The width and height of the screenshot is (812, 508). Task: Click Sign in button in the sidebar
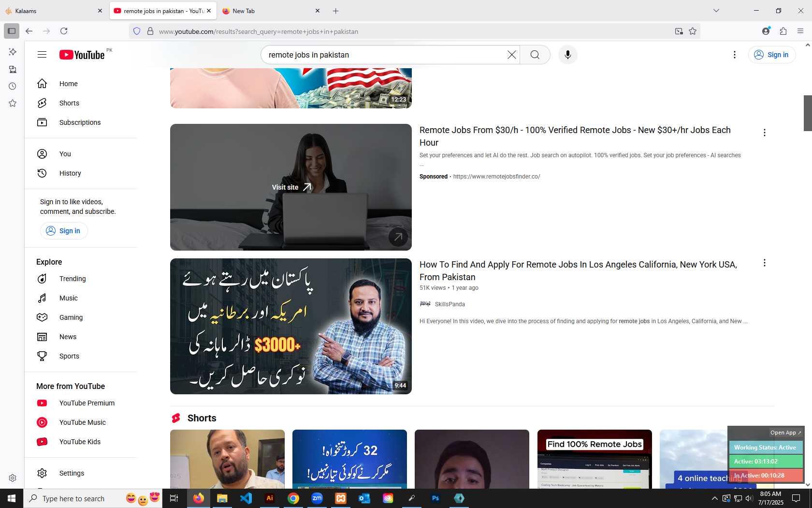(x=64, y=231)
